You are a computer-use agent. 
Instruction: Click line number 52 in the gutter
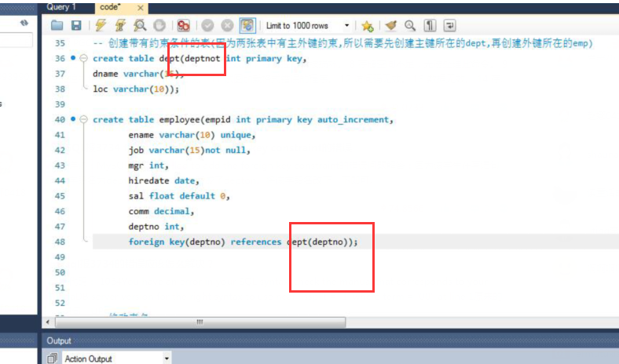pyautogui.click(x=60, y=303)
